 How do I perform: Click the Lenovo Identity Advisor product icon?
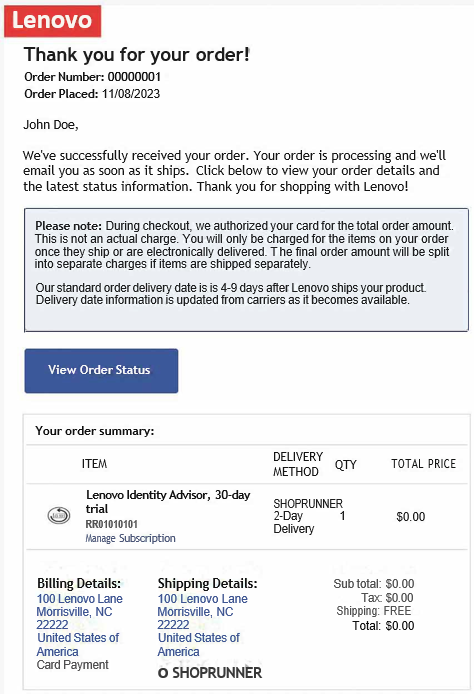point(59,516)
